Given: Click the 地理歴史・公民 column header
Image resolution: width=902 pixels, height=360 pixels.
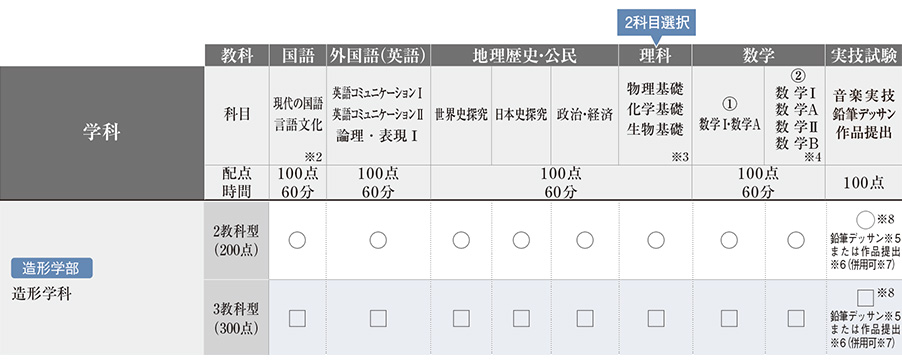Looking at the screenshot, I should coord(524,56).
